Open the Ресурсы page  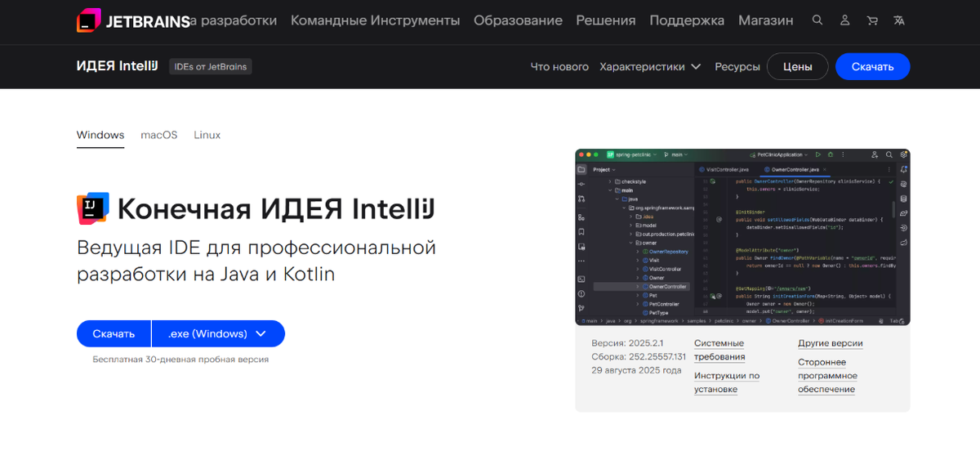(737, 67)
